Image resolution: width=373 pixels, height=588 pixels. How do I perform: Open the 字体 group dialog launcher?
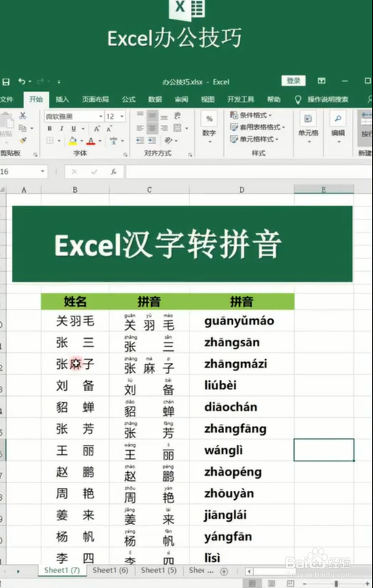(x=125, y=154)
